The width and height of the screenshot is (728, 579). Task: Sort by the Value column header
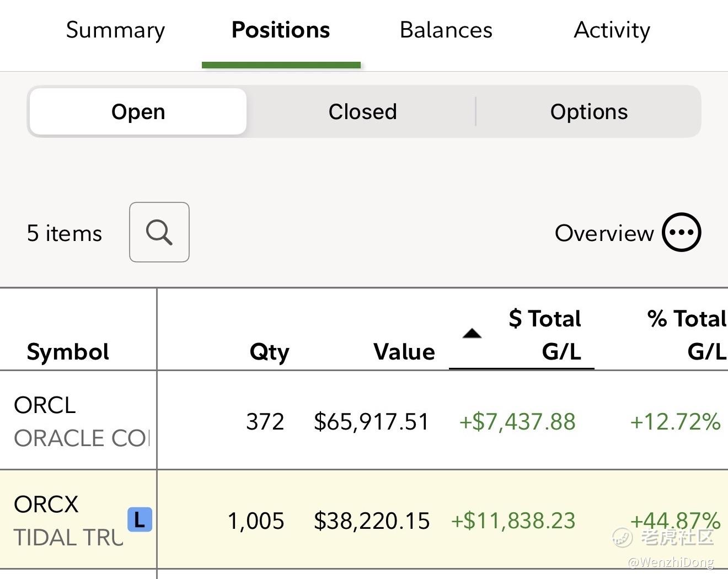[x=404, y=352]
